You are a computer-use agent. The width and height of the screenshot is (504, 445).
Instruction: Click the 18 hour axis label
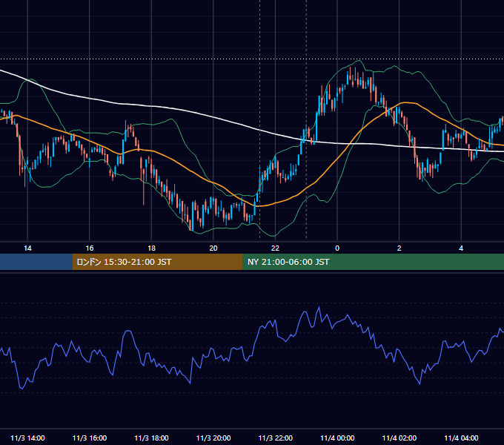pyautogui.click(x=151, y=248)
